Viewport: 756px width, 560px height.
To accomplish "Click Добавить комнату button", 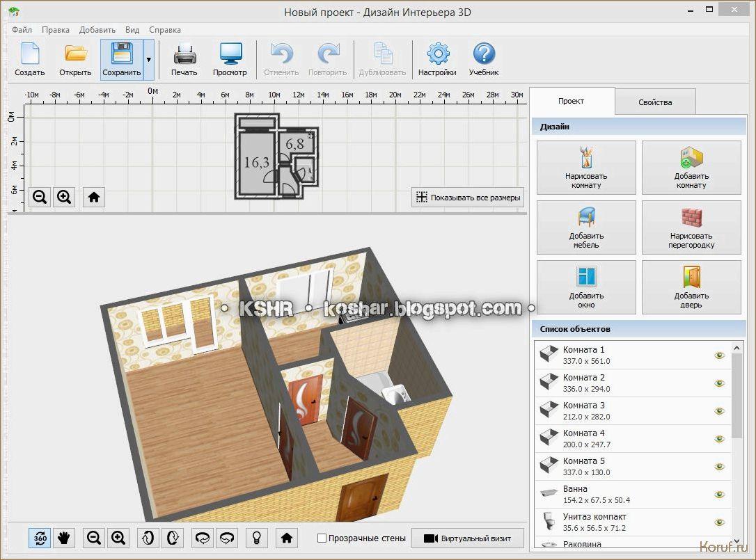I will click(x=691, y=168).
